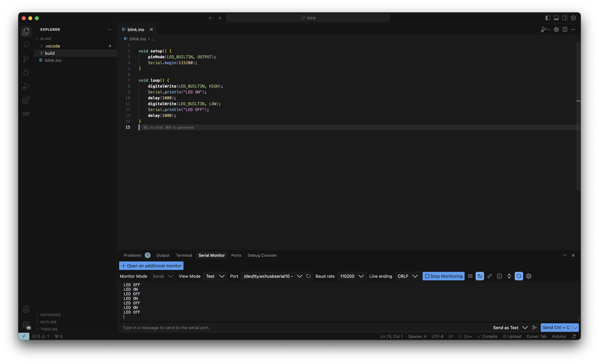
Task: Open the Line ending CRLF dropdown
Action: click(x=407, y=276)
